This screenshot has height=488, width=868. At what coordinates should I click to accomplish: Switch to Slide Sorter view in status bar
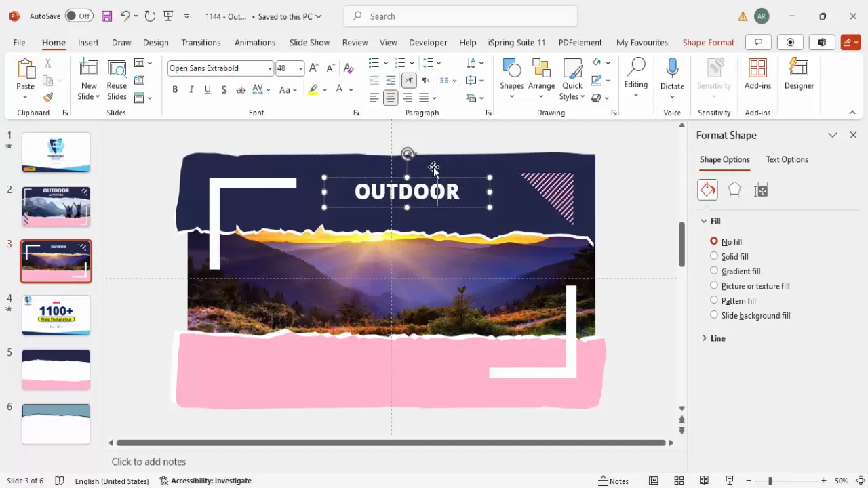679,481
